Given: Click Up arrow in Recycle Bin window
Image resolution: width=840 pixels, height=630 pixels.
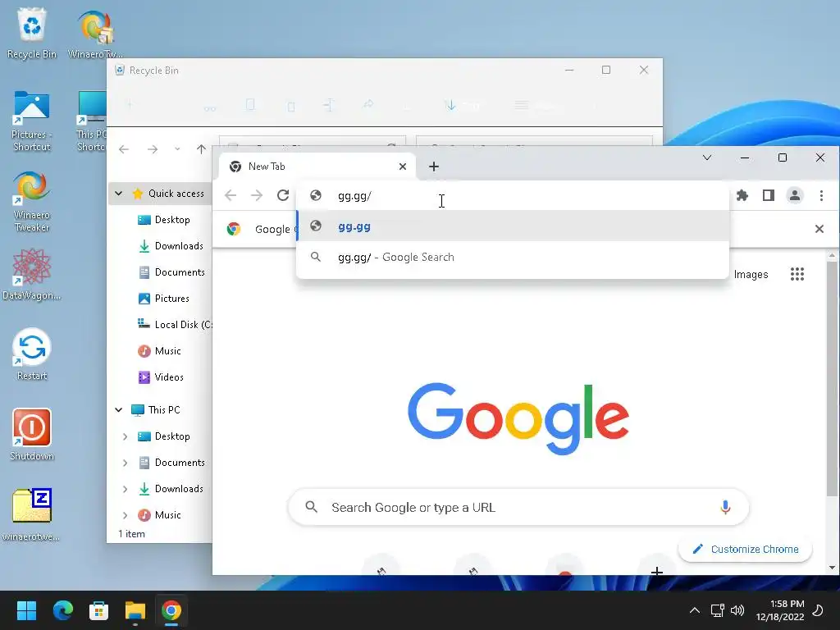Looking at the screenshot, I should tap(202, 149).
